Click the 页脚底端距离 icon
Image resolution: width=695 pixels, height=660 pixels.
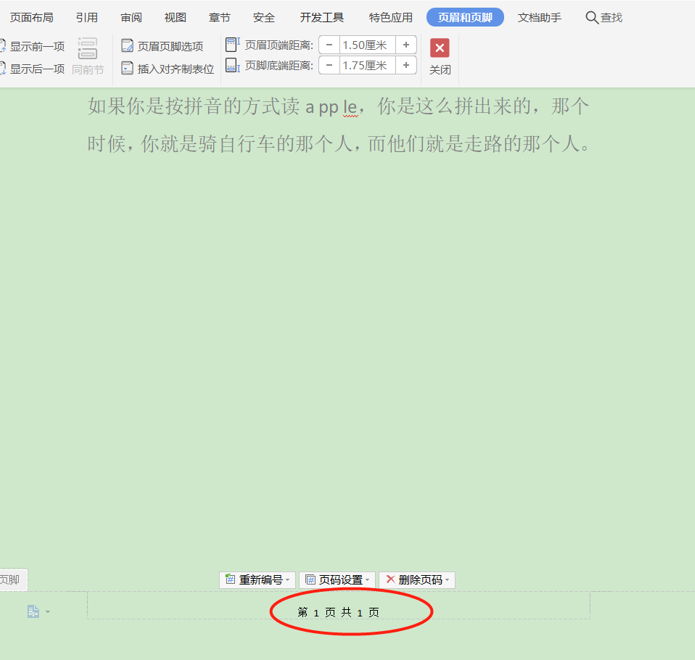(x=232, y=65)
